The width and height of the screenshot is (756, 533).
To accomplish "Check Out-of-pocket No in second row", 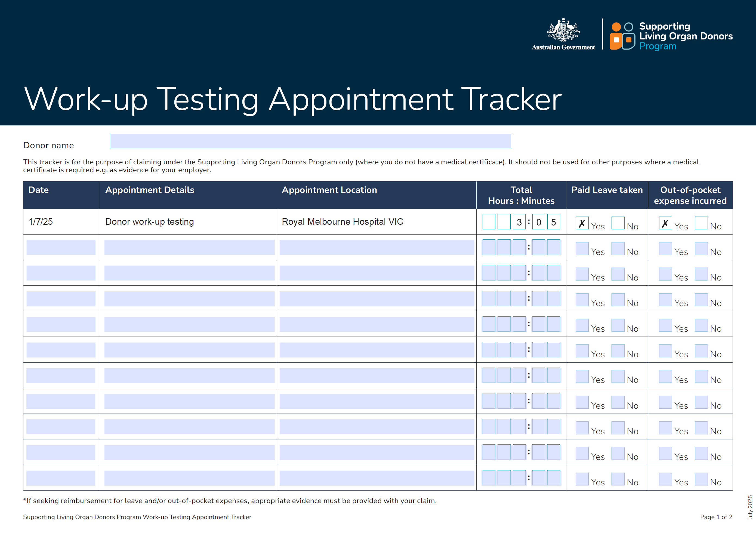I will point(701,249).
